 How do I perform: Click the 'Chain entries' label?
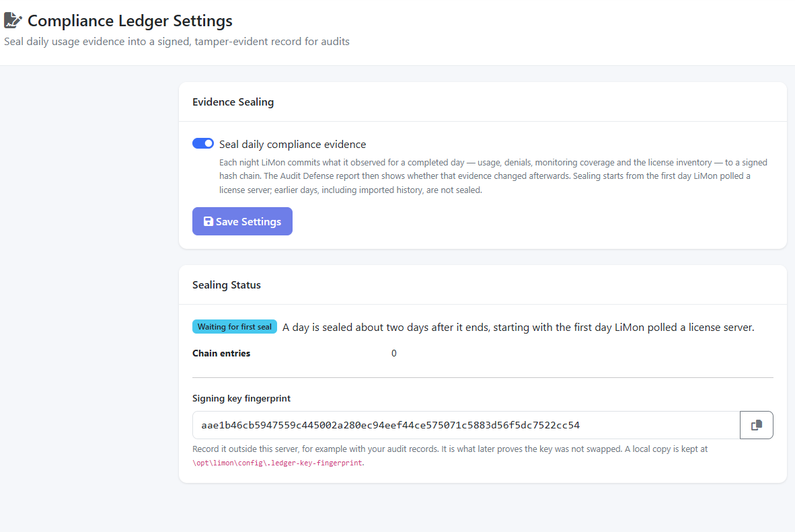click(x=221, y=353)
